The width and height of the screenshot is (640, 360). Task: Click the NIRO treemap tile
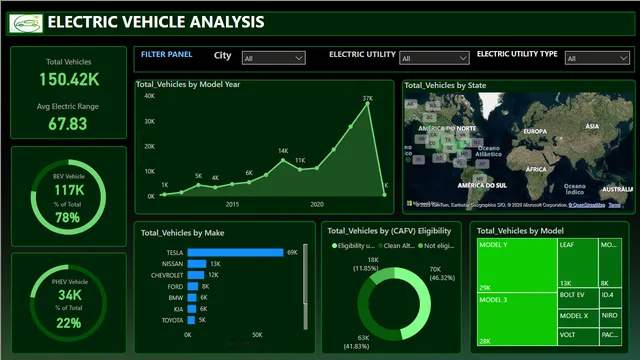click(610, 318)
